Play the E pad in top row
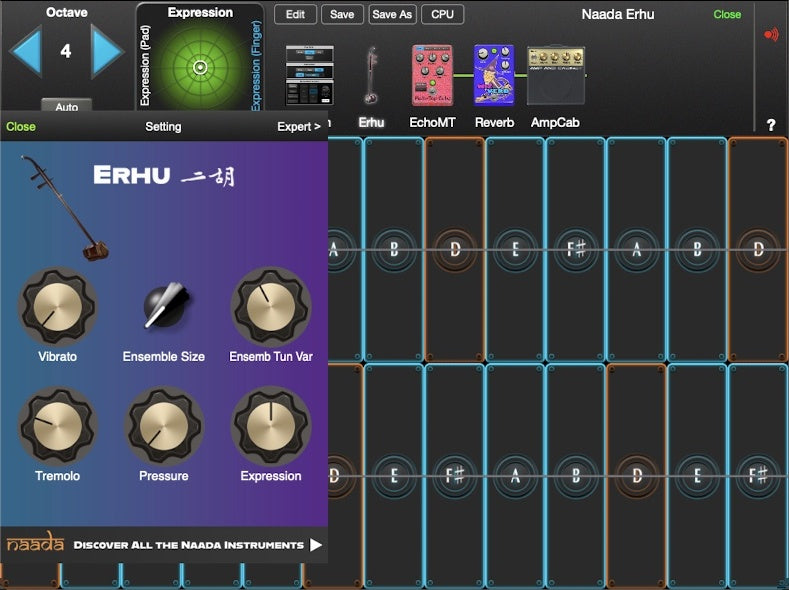 (515, 249)
